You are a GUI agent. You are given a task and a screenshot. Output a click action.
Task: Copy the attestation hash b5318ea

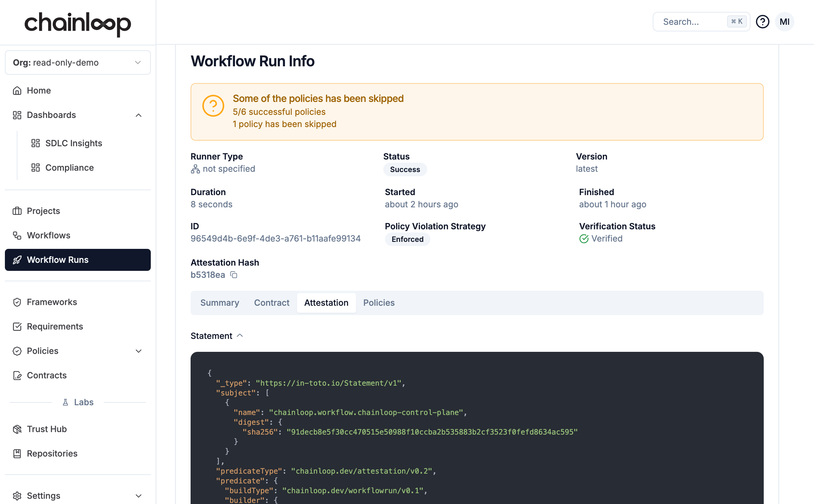tap(234, 275)
